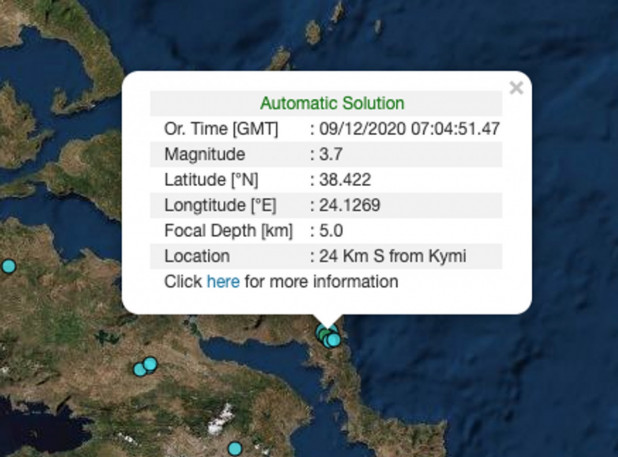Click the 'Or. Time [GMT]' label
Image resolution: width=618 pixels, height=457 pixels.
pyautogui.click(x=221, y=129)
